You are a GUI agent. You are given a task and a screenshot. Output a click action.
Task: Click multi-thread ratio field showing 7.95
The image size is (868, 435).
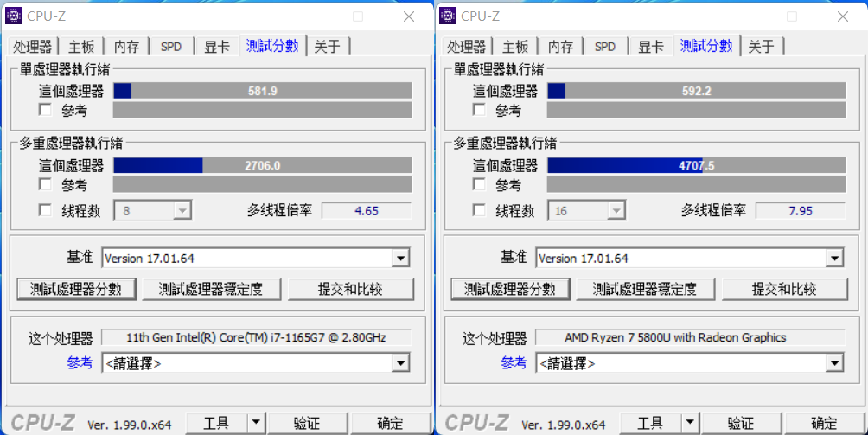tap(801, 211)
